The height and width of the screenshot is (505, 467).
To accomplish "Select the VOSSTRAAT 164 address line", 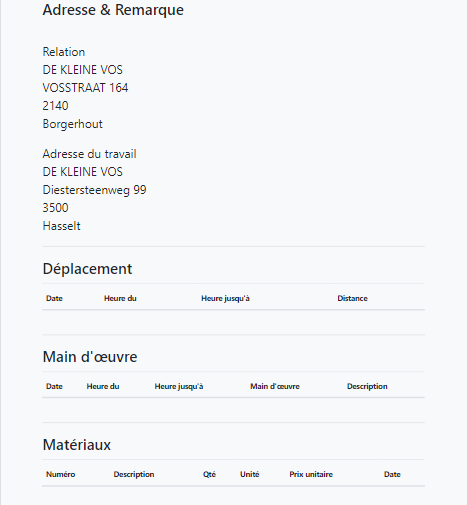I will (85, 88).
